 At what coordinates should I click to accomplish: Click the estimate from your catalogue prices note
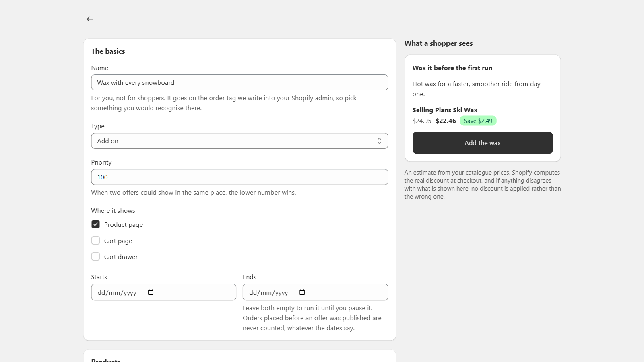pyautogui.click(x=483, y=185)
